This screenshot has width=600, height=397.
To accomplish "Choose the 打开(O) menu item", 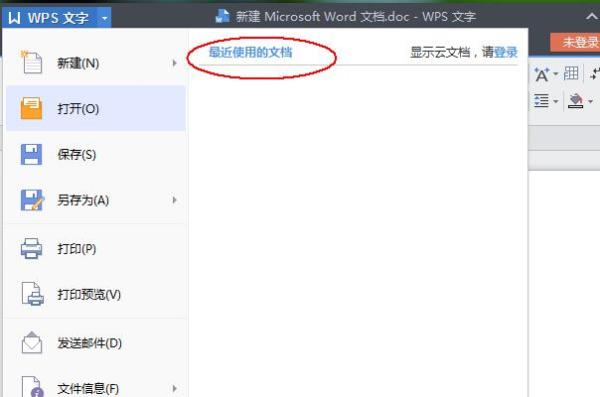I will coord(96,108).
